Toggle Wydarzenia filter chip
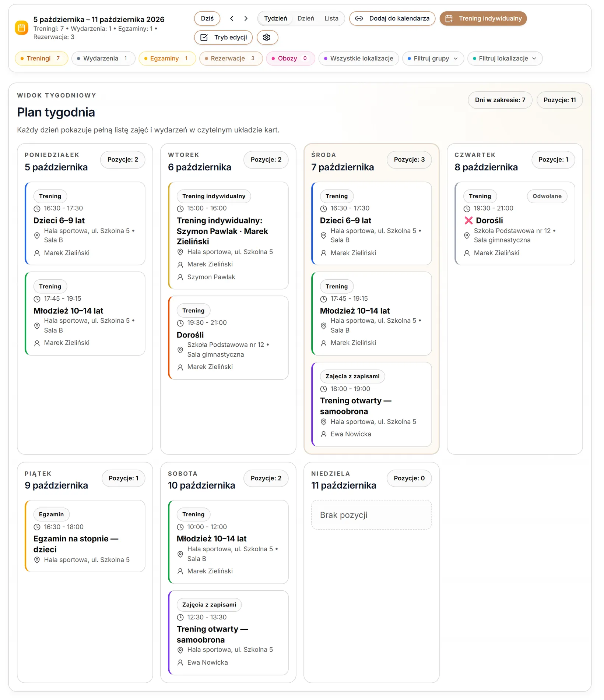 (103, 59)
